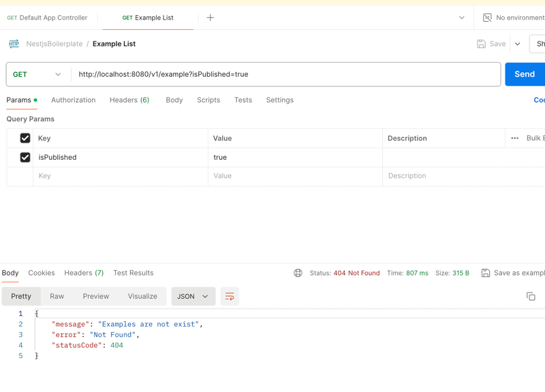This screenshot has width=545, height=392.
Task: Open the Headers (6) request tab
Action: pos(129,100)
